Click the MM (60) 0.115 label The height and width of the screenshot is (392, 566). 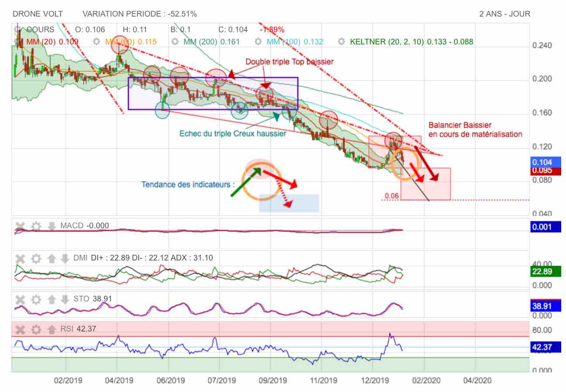131,42
